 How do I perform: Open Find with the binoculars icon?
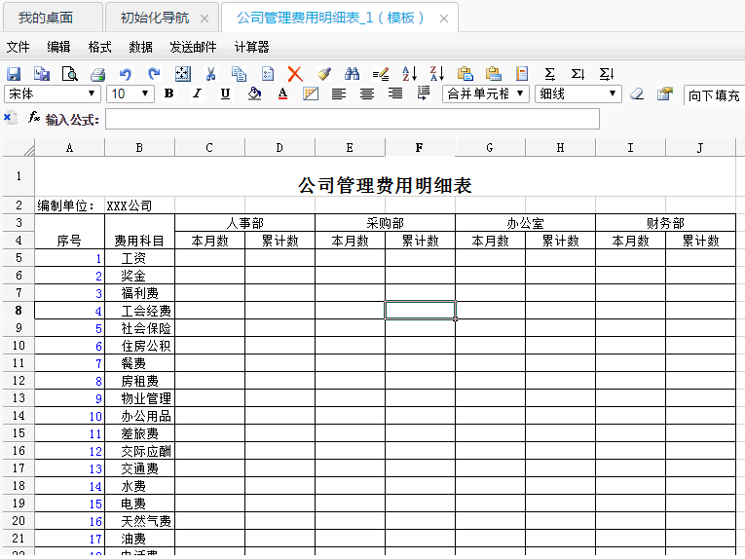352,73
